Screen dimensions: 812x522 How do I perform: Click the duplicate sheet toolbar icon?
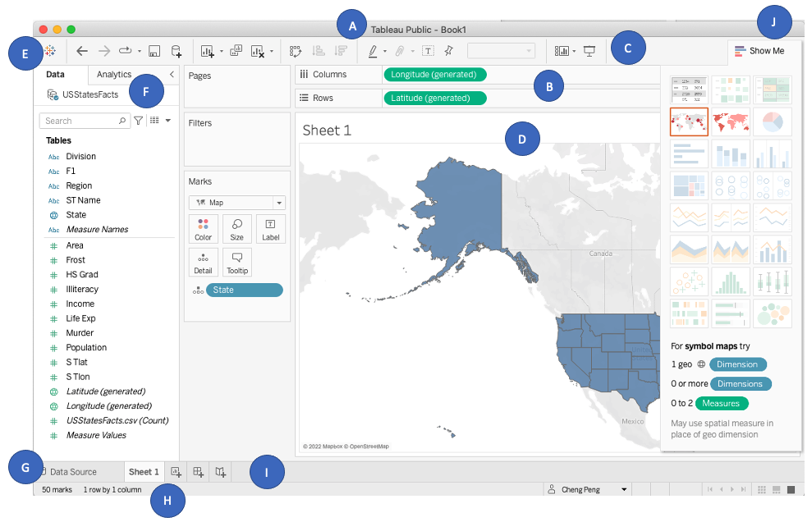[236, 50]
